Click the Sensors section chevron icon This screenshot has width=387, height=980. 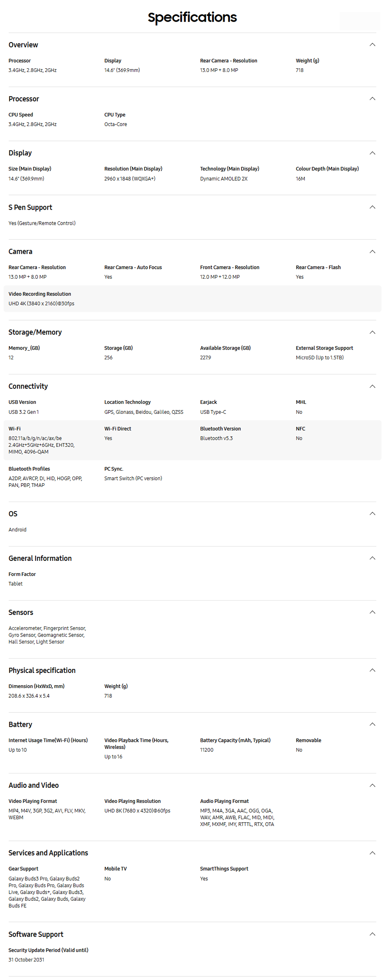pyautogui.click(x=372, y=613)
